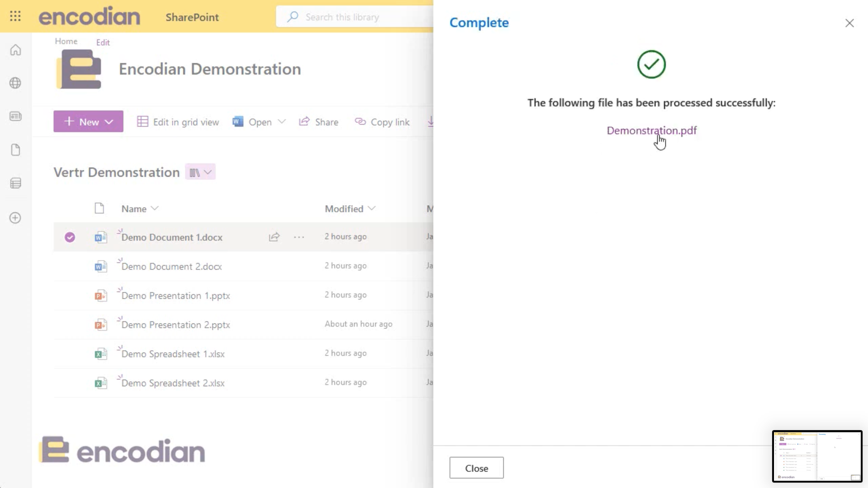Click the file type column header icon
The image size is (868, 488).
(x=99, y=208)
